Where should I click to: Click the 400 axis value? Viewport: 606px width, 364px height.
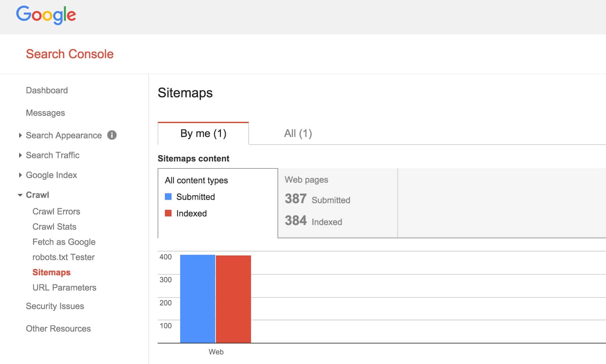coord(166,257)
